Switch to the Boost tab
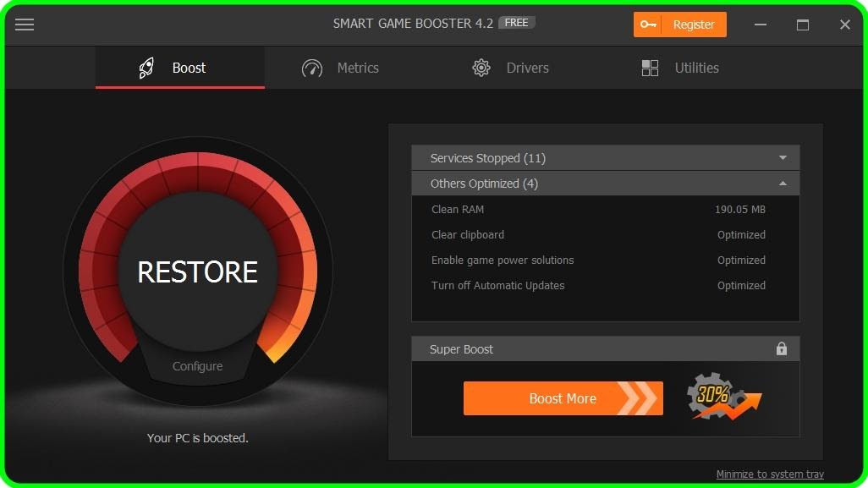The height and width of the screenshot is (488, 868). (x=180, y=68)
